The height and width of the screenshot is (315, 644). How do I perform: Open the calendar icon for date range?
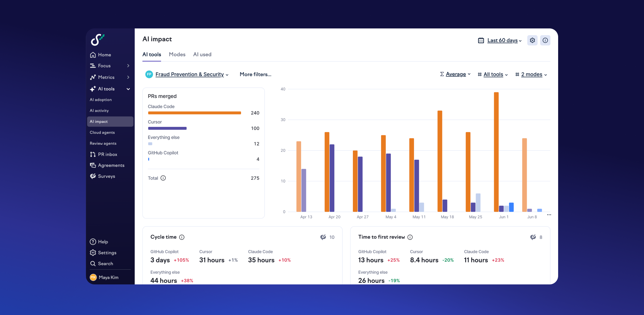pyautogui.click(x=481, y=41)
